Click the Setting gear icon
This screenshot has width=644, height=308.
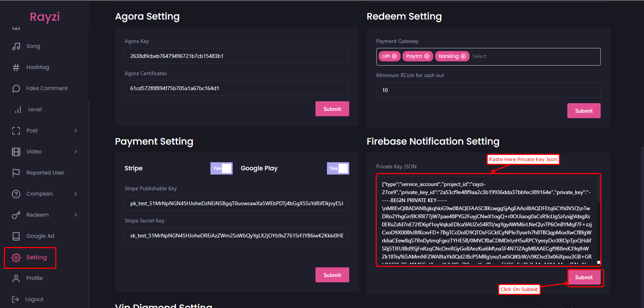coord(16,258)
